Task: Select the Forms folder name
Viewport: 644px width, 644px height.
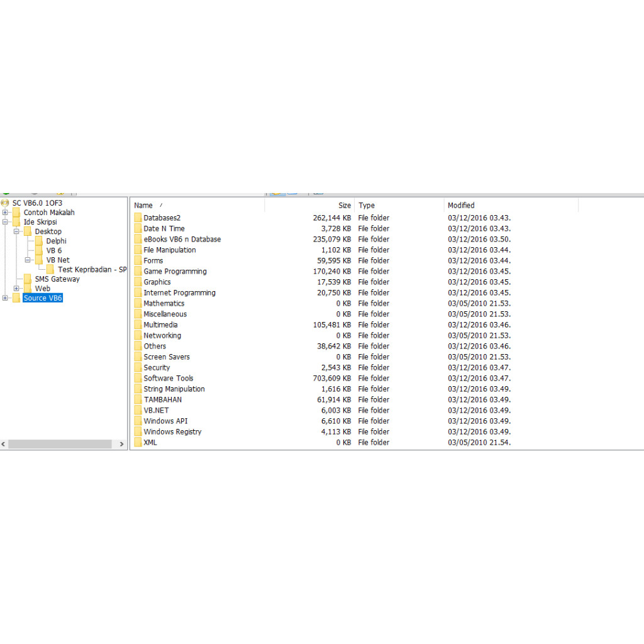Action: click(153, 260)
